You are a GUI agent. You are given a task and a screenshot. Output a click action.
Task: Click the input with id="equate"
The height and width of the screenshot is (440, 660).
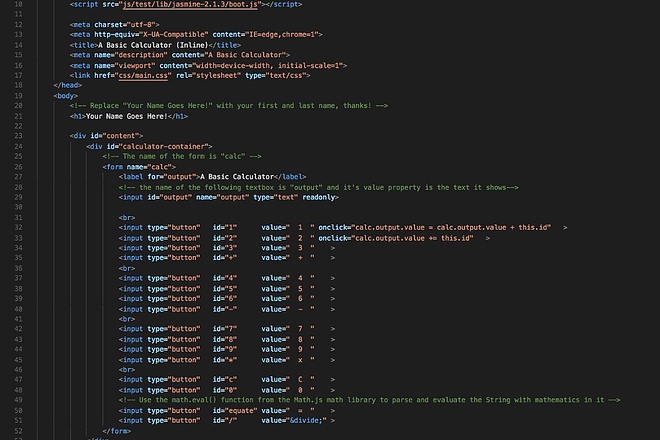pyautogui.click(x=226, y=411)
